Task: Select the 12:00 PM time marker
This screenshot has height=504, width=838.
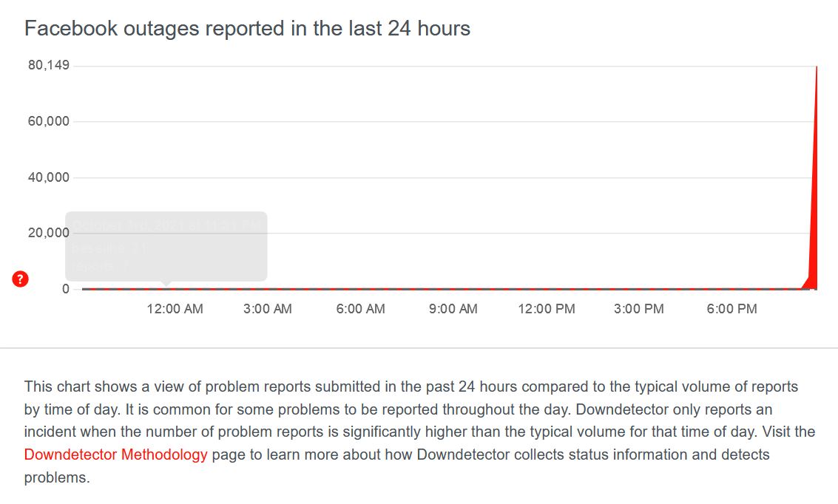Action: click(546, 309)
